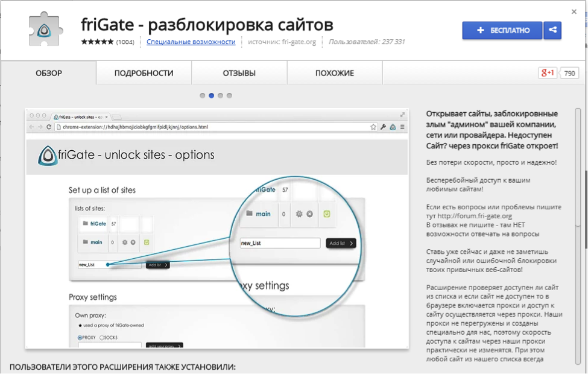
Task: Click the reload icon in screenshot browser
Action: 49,127
